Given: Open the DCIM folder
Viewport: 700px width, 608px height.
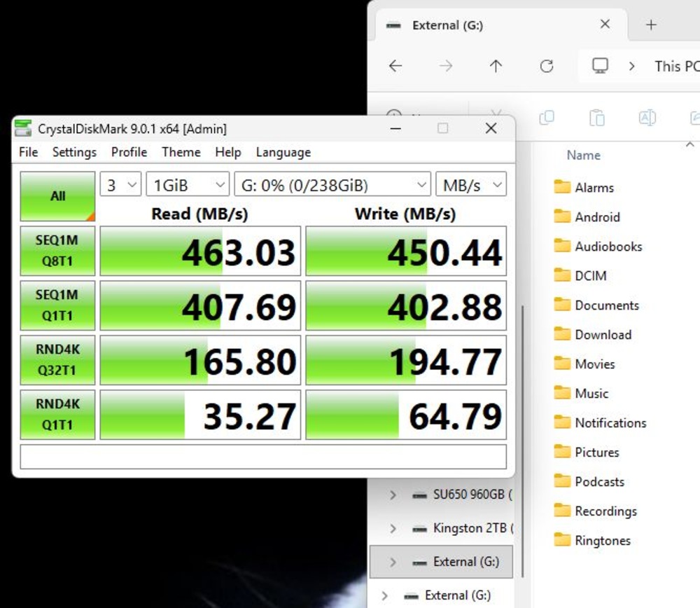Looking at the screenshot, I should tap(590, 276).
